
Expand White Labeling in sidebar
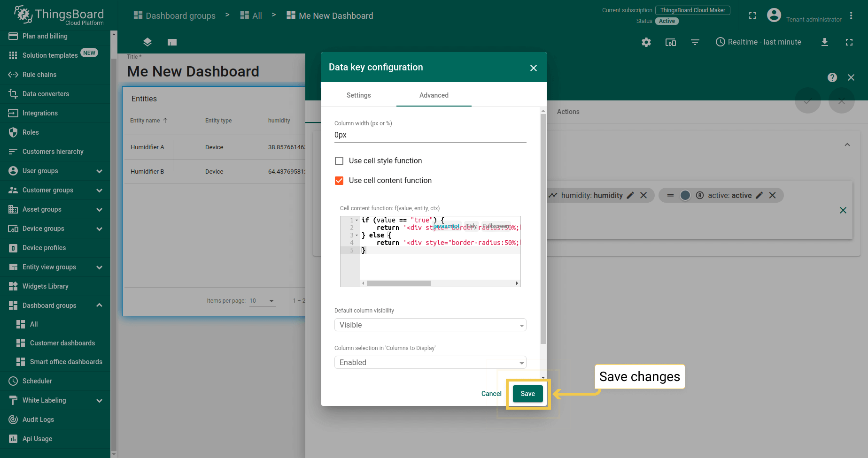pos(99,400)
